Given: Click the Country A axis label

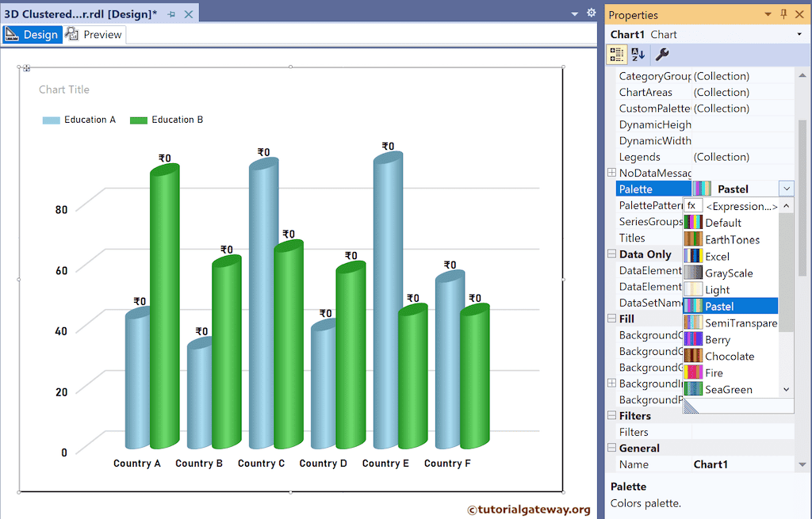Looking at the screenshot, I should point(136,463).
